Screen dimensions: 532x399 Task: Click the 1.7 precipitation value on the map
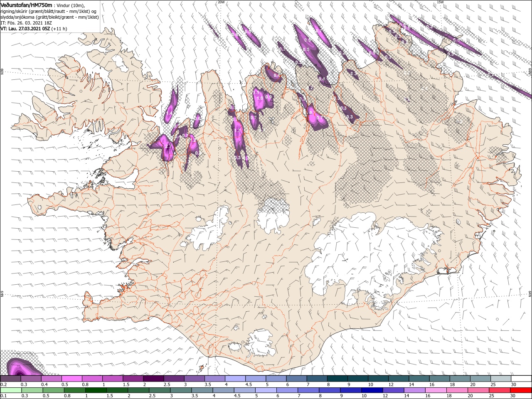(x=237, y=131)
